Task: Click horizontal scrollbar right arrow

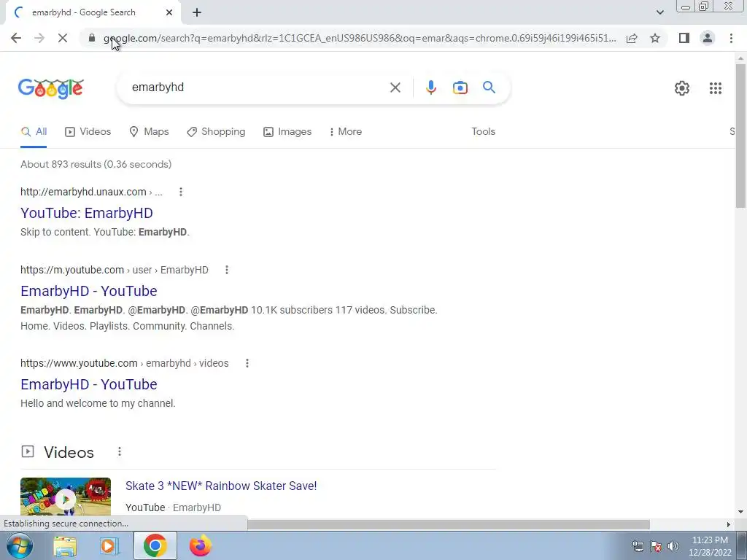Action: click(x=729, y=524)
